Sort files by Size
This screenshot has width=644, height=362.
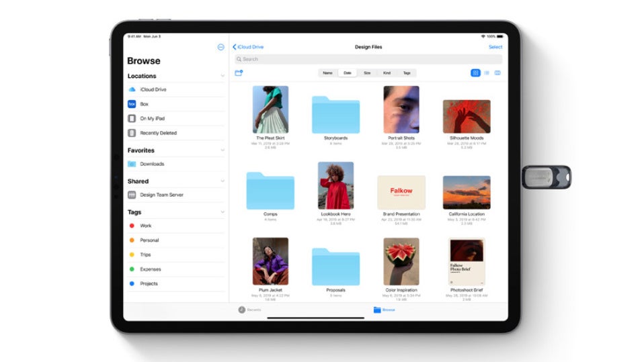[x=367, y=73]
